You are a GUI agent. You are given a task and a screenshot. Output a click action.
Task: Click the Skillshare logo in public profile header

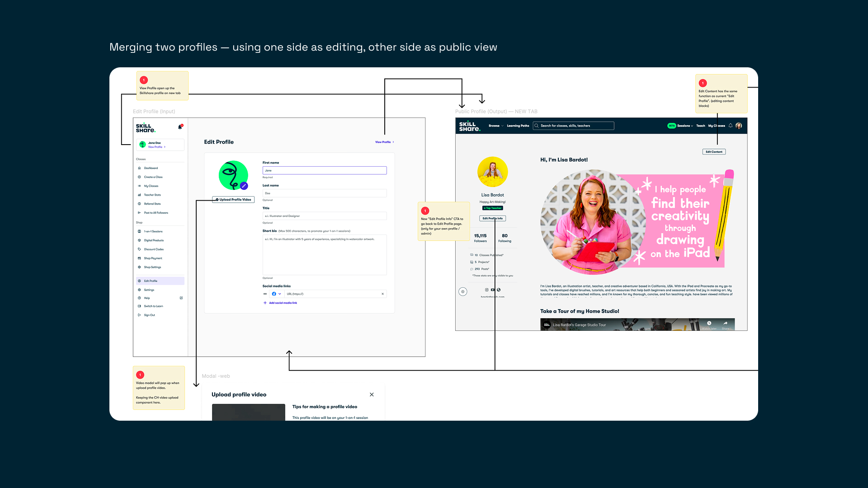469,127
